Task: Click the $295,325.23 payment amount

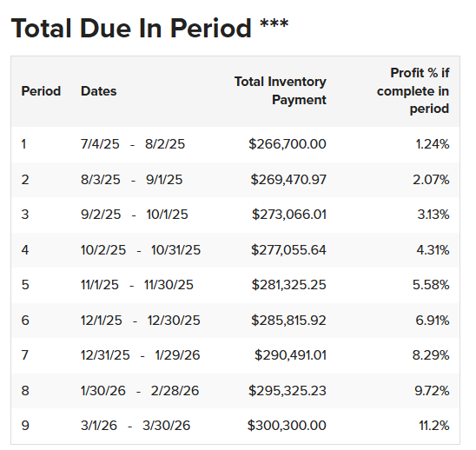Action: [288, 390]
